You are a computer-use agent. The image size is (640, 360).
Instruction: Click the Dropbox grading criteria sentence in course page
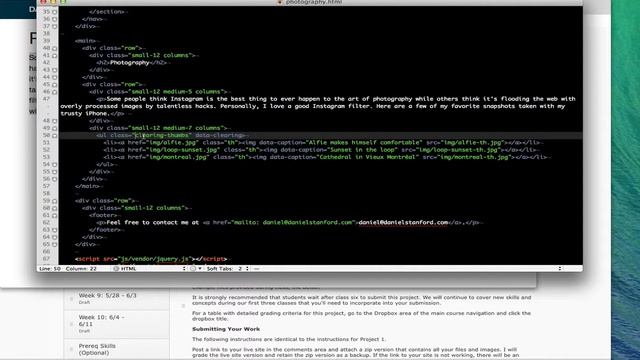pyautogui.click(x=361, y=316)
